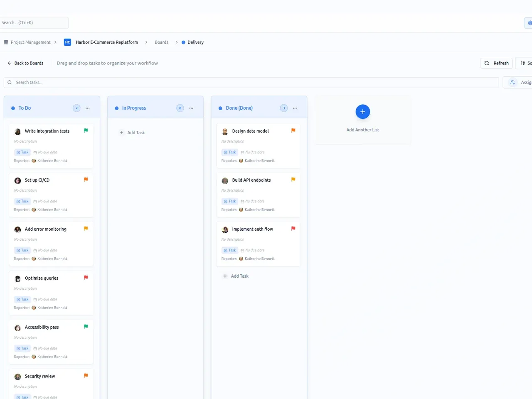Add a task to the Done list
Viewport: 532px width, 399px height.
click(236, 276)
